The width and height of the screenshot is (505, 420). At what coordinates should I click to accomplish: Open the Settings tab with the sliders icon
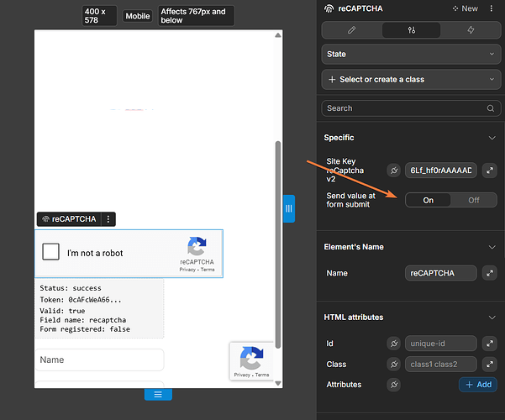(411, 30)
